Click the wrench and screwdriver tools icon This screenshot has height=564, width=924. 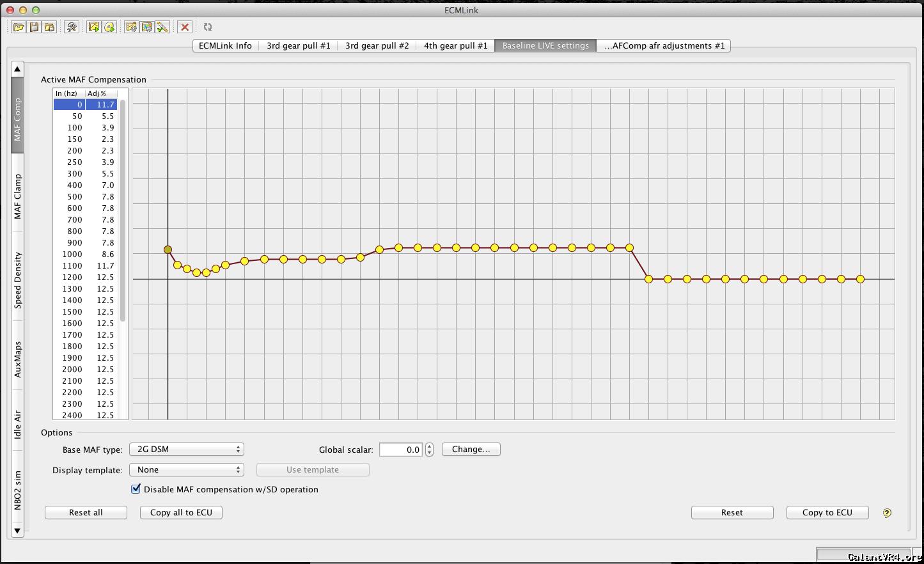[x=72, y=27]
